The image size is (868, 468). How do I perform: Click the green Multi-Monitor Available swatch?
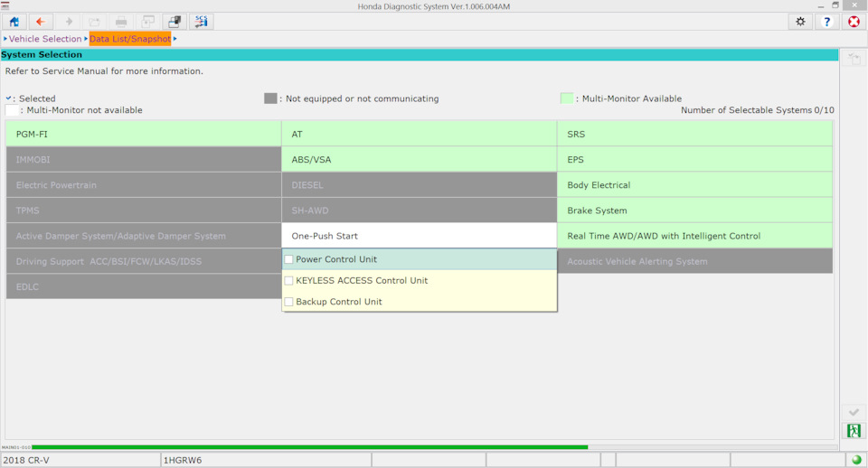pos(566,98)
